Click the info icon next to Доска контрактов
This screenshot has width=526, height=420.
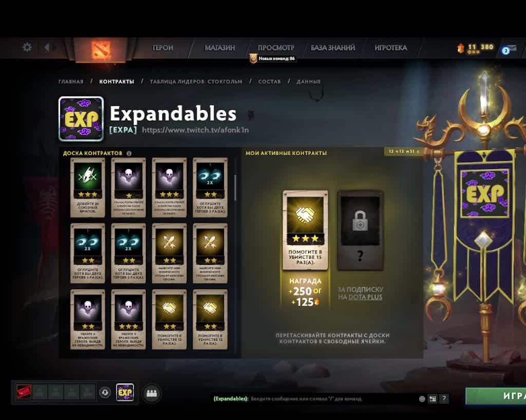click(129, 153)
